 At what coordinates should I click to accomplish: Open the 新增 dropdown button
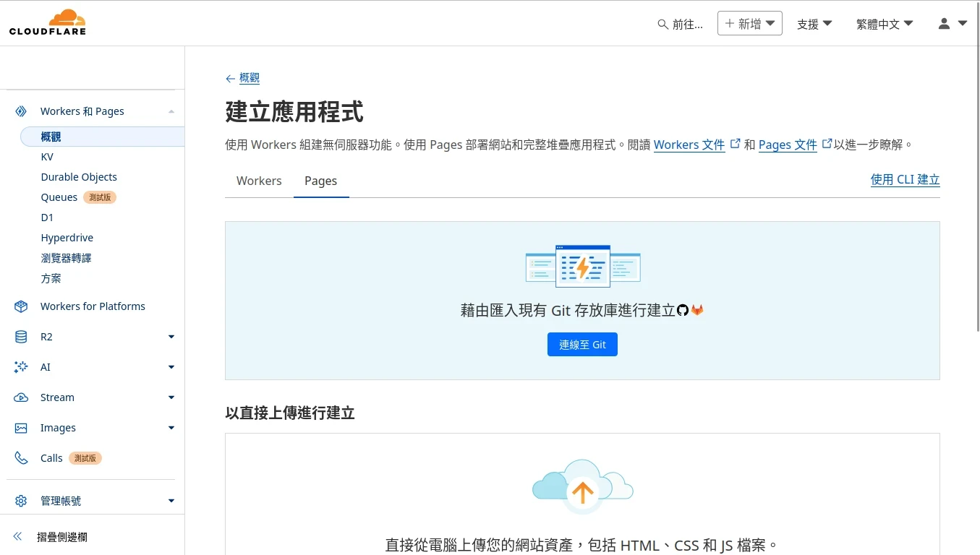coord(749,24)
